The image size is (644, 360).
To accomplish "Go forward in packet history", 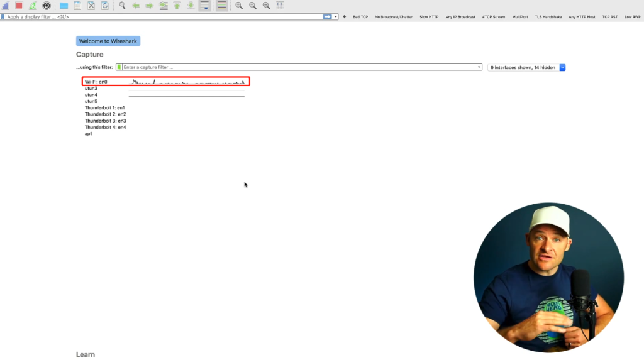I will tap(150, 5).
